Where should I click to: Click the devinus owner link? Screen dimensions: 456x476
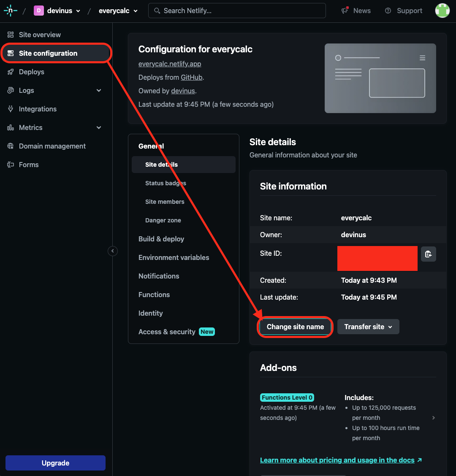pyautogui.click(x=183, y=91)
